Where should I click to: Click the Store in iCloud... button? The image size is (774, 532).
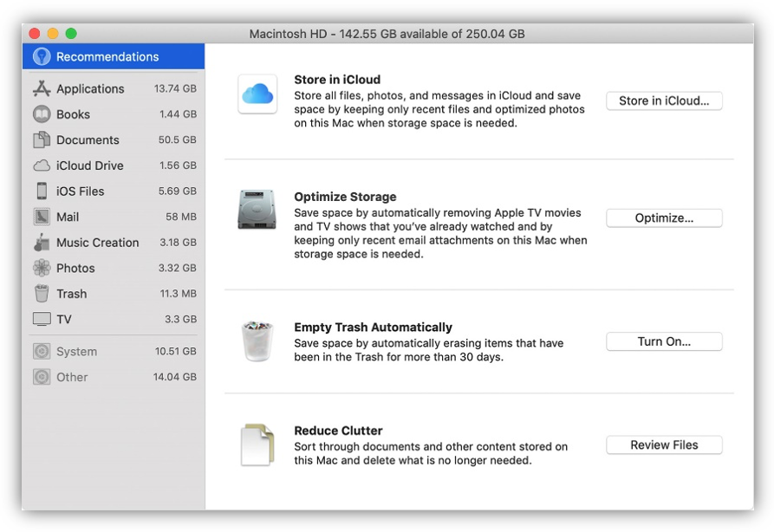coord(664,101)
